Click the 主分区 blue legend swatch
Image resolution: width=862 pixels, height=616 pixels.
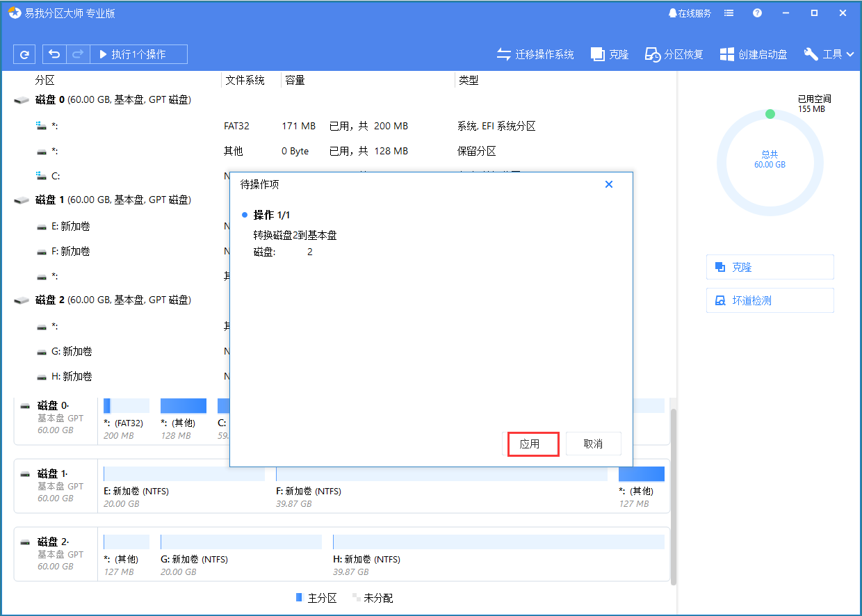(x=299, y=597)
